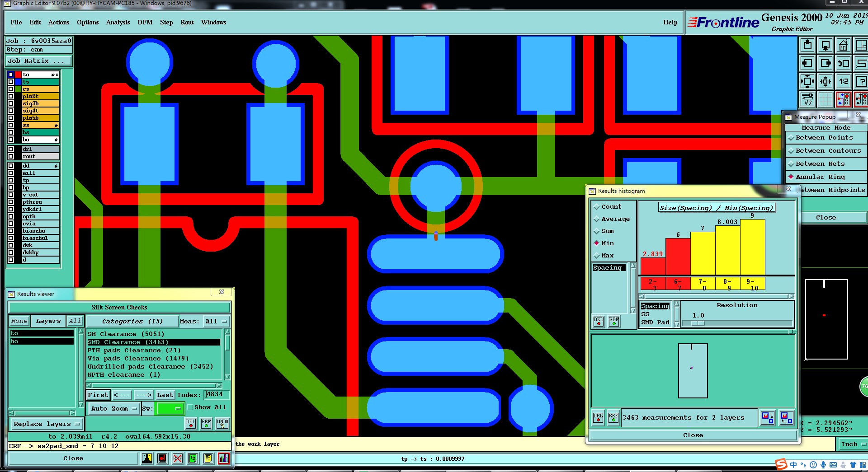868x472 pixels.
Task: Click the yellow report notes icon
Action: click(x=208, y=458)
